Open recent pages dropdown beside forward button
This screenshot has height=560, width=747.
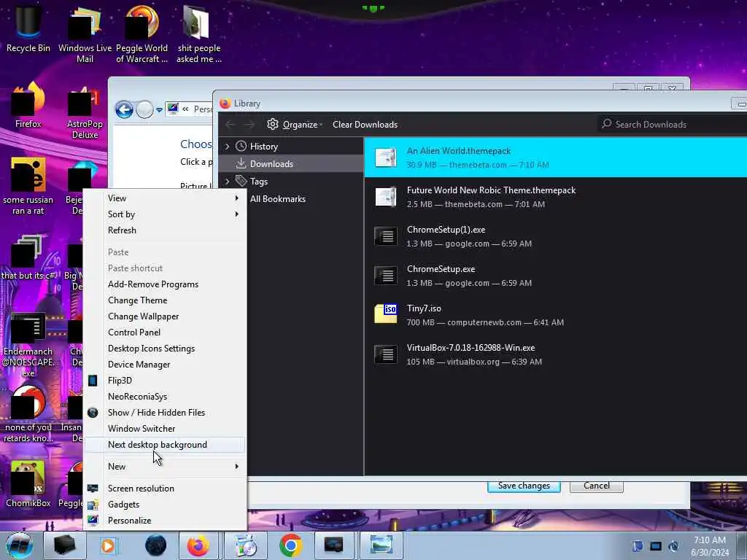159,109
